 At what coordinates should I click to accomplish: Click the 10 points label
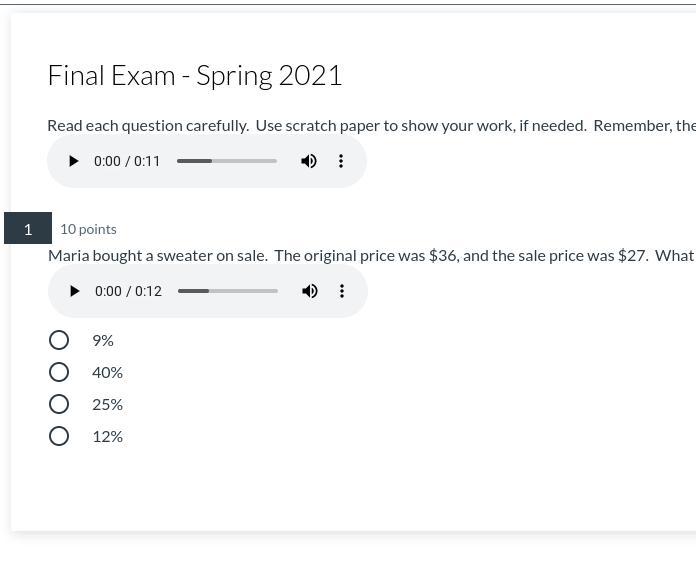(x=88, y=229)
